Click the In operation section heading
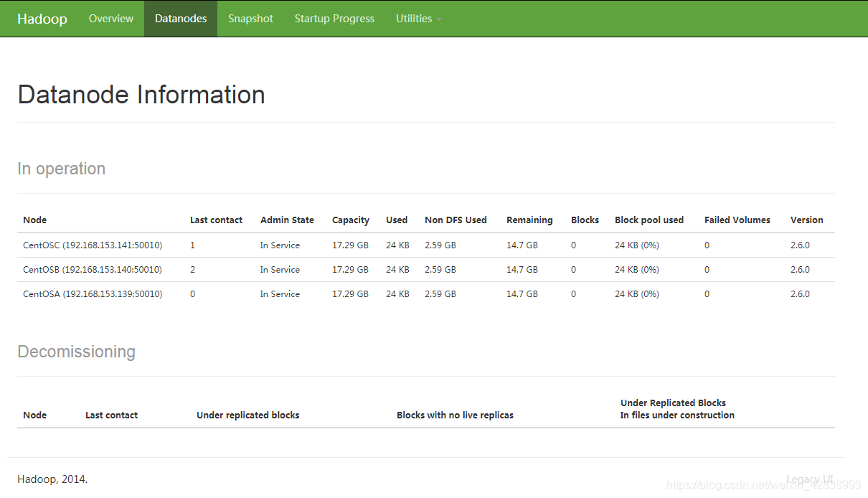The image size is (868, 498). [62, 169]
